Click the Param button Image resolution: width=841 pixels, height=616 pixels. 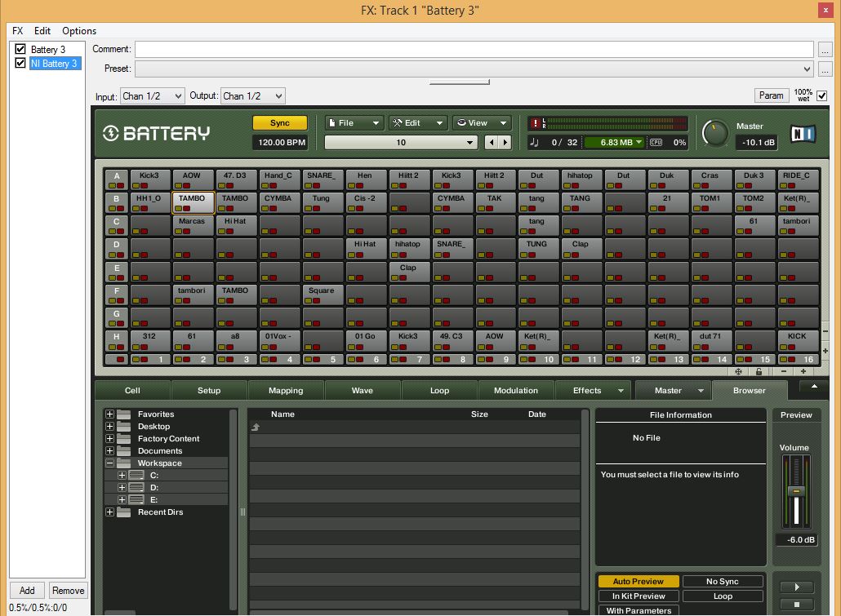click(x=771, y=95)
